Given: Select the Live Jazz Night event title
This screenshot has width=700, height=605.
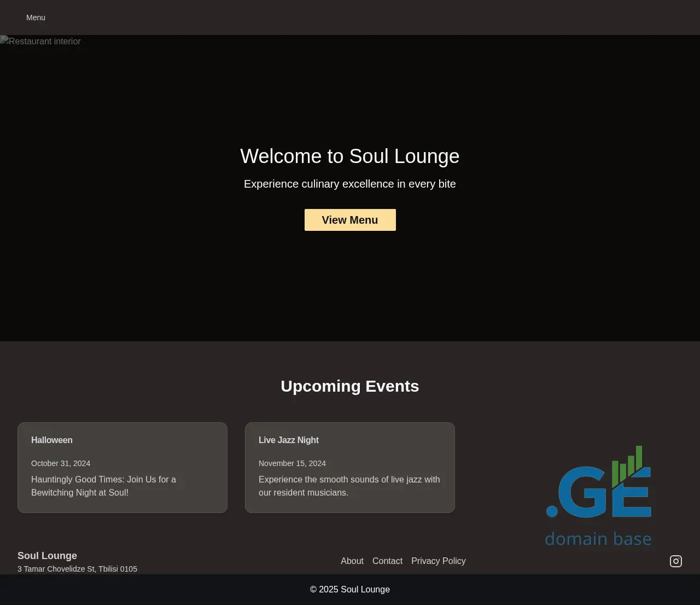Looking at the screenshot, I should click(x=288, y=440).
